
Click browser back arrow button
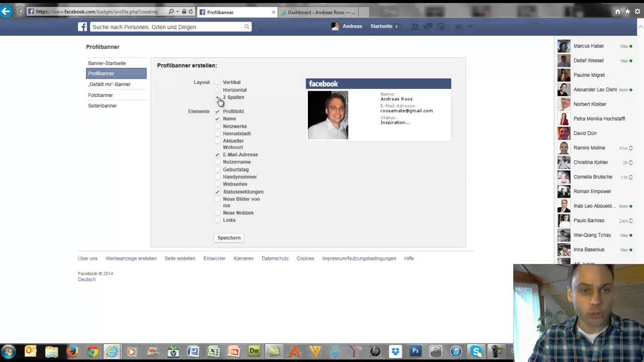point(6,11)
